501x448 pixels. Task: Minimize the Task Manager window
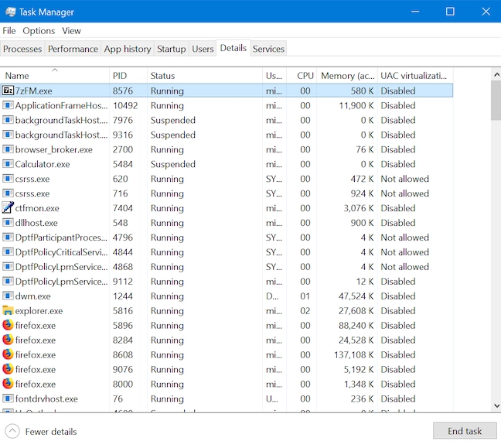[x=415, y=12]
